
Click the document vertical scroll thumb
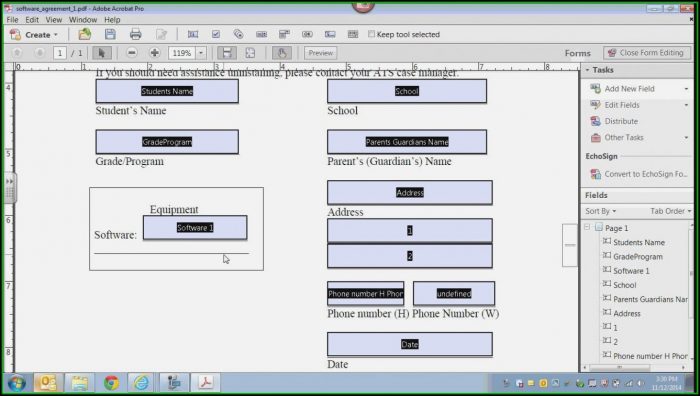(570, 245)
